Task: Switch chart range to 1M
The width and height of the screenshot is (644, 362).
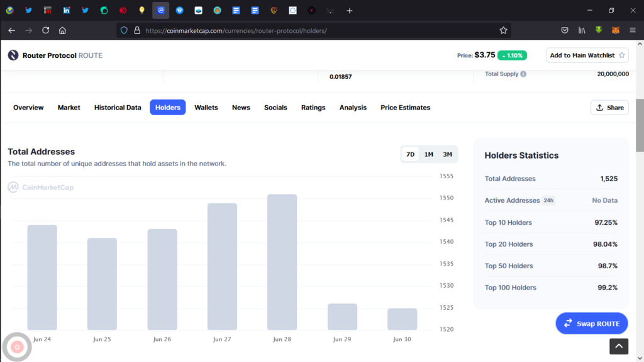Action: [429, 154]
